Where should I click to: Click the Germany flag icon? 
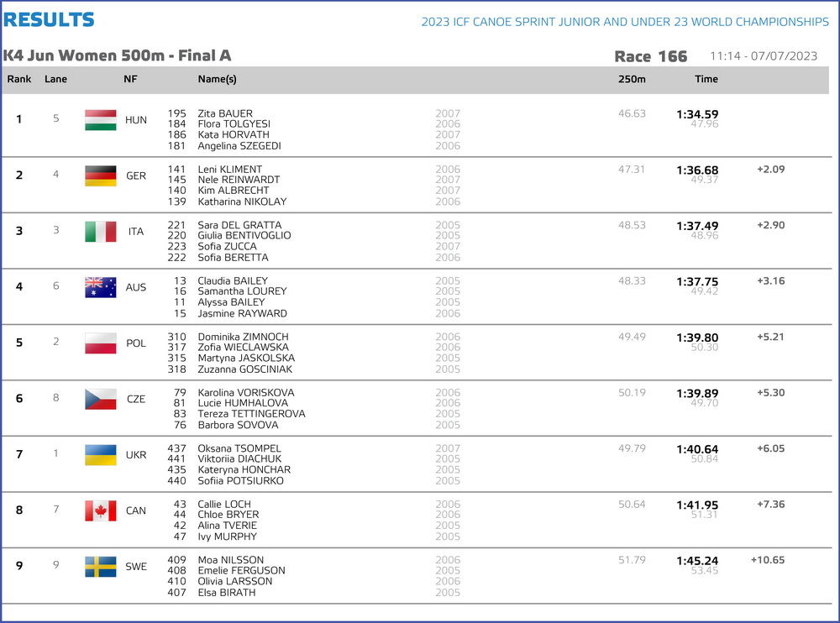coord(100,175)
